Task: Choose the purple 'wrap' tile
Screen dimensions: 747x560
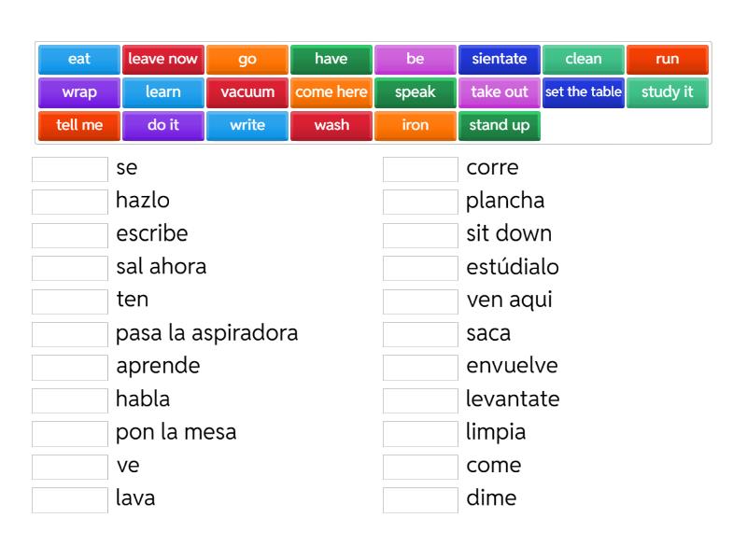Action: coord(79,92)
